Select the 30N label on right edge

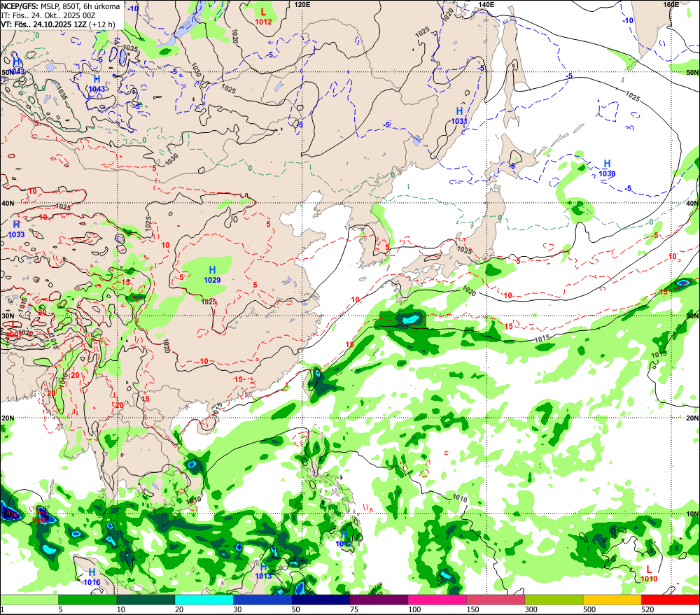coord(692,316)
